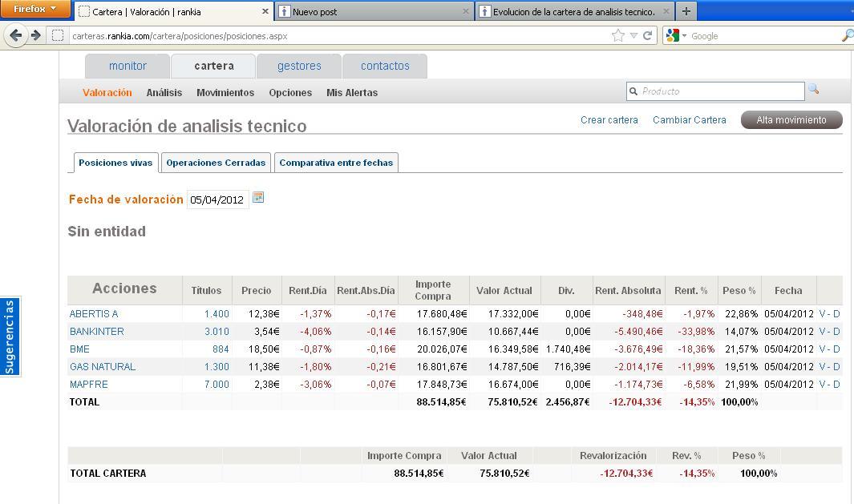Open ABERTIS A stock link
Image resolution: width=854 pixels, height=504 pixels.
pos(94,314)
